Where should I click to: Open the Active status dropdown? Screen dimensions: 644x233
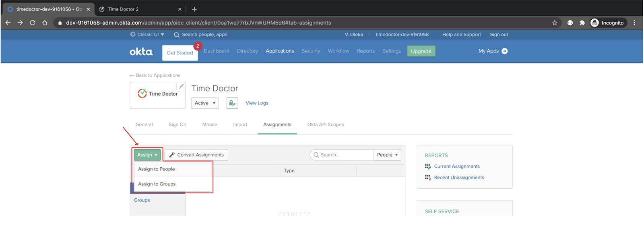click(205, 103)
